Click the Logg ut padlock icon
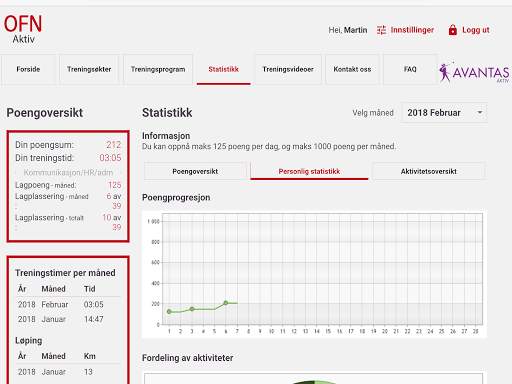This screenshot has width=512, height=384. tap(453, 30)
